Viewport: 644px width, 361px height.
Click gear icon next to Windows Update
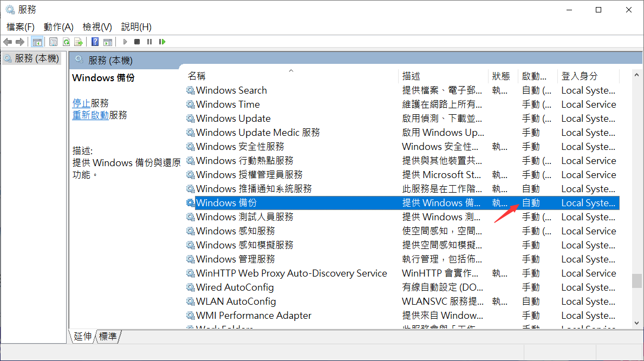190,119
